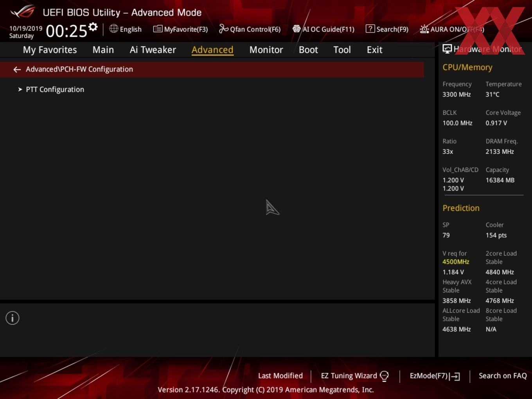Click the EzMode exit arrow icon
This screenshot has width=532, height=399.
tap(455, 376)
